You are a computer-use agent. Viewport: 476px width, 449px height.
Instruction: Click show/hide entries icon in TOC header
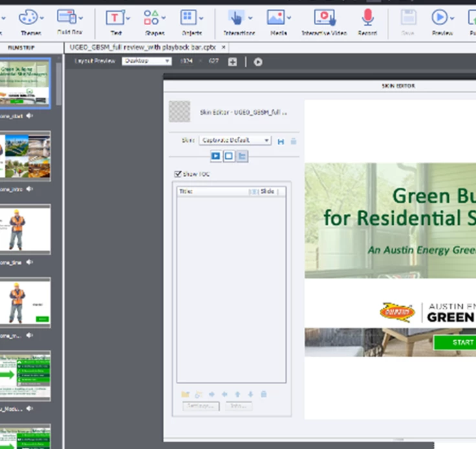point(254,192)
